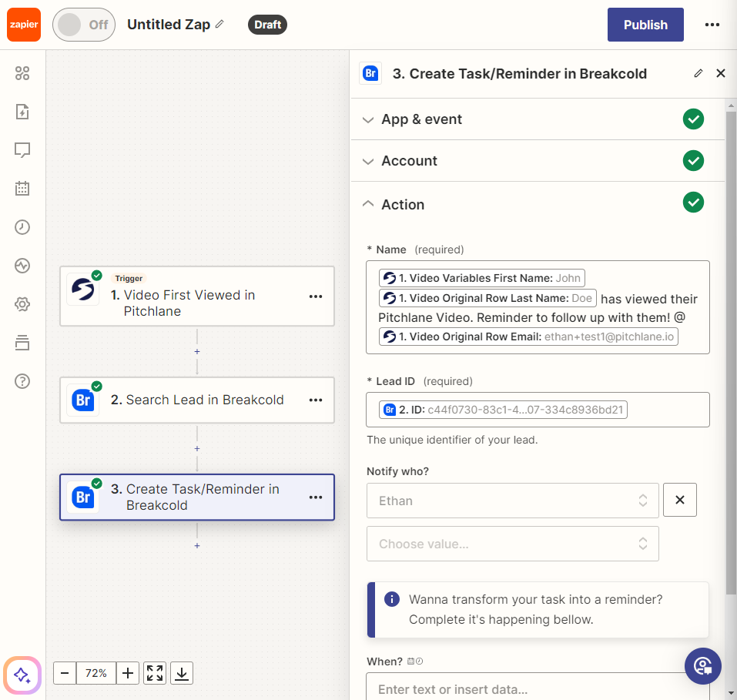Image resolution: width=737 pixels, height=700 pixels.
Task: Zoom in the canvas with plus button
Action: (127, 673)
